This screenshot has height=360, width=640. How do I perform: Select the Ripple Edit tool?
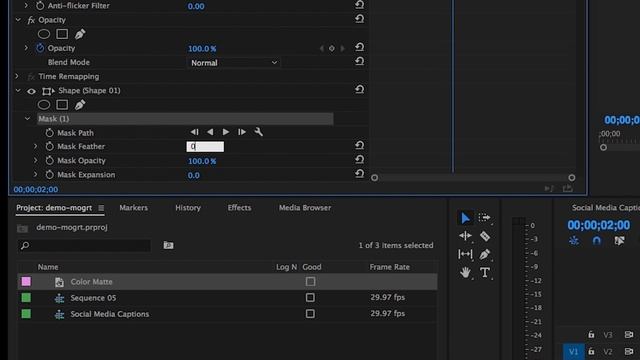[465, 236]
